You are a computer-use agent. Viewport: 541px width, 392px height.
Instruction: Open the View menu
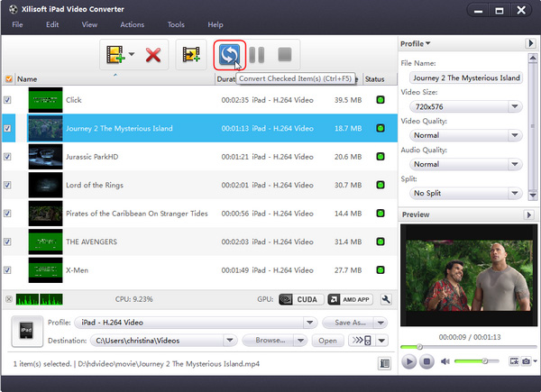coord(89,24)
